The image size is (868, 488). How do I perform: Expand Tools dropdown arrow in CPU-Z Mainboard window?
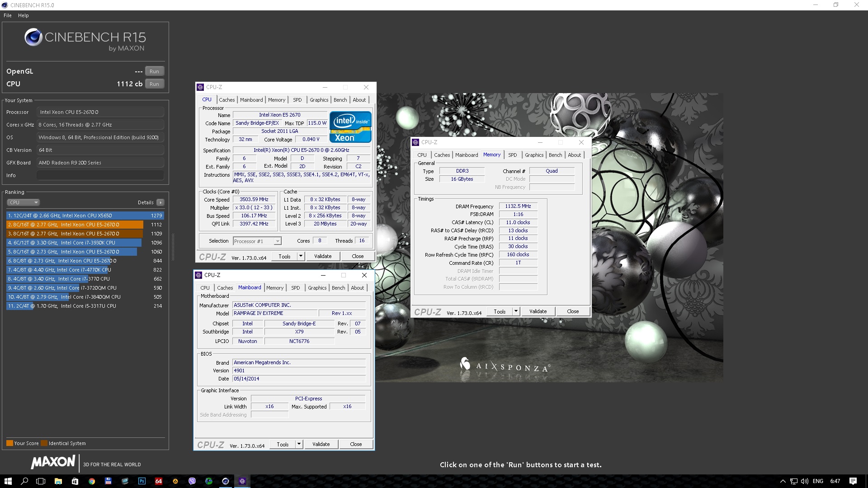point(298,444)
